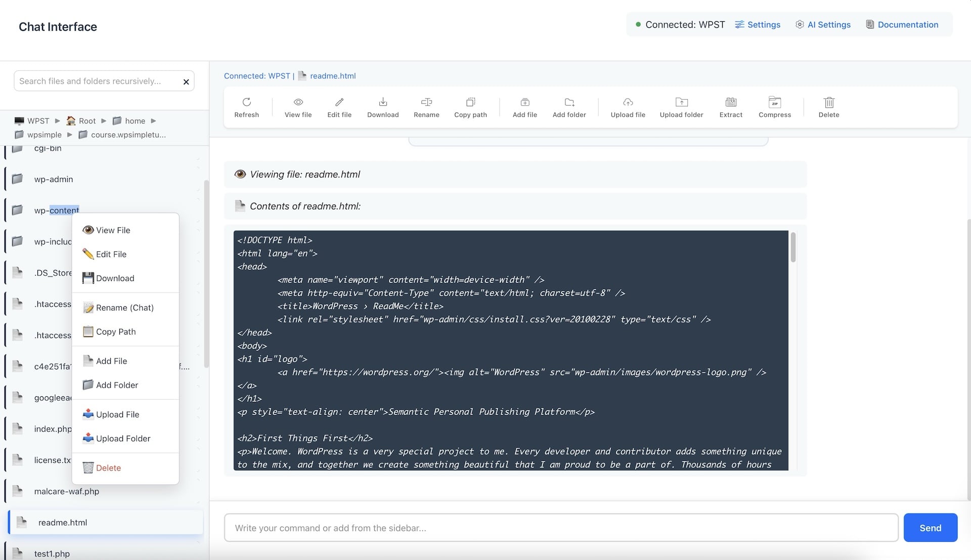Choose Edit File from the context menu
The width and height of the screenshot is (971, 560).
(125, 254)
